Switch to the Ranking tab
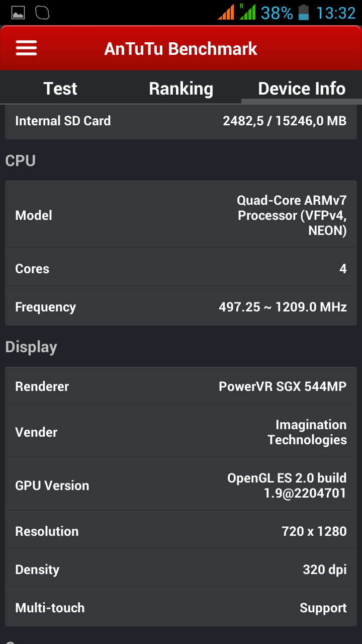The width and height of the screenshot is (362, 644). [x=181, y=89]
